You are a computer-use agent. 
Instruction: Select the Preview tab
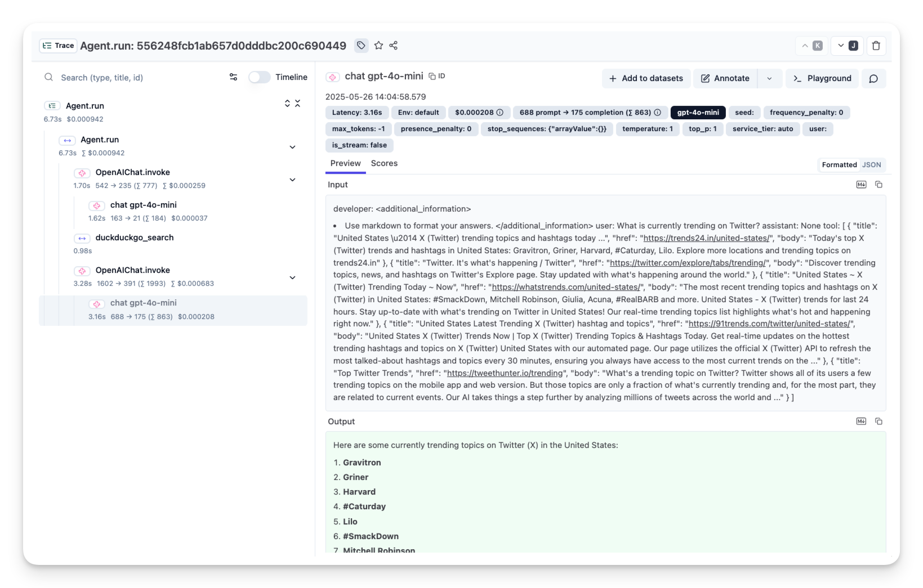tap(345, 163)
